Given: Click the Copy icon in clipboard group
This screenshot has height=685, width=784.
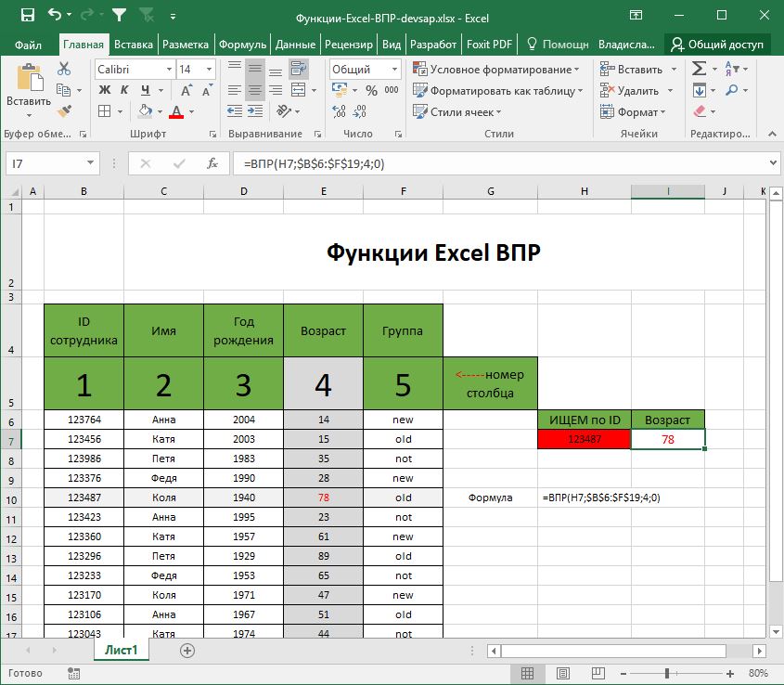Looking at the screenshot, I should point(63,91).
